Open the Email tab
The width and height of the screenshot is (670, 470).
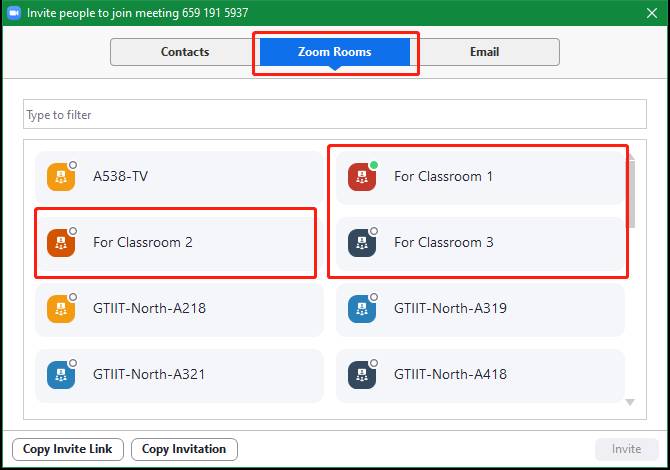point(485,52)
